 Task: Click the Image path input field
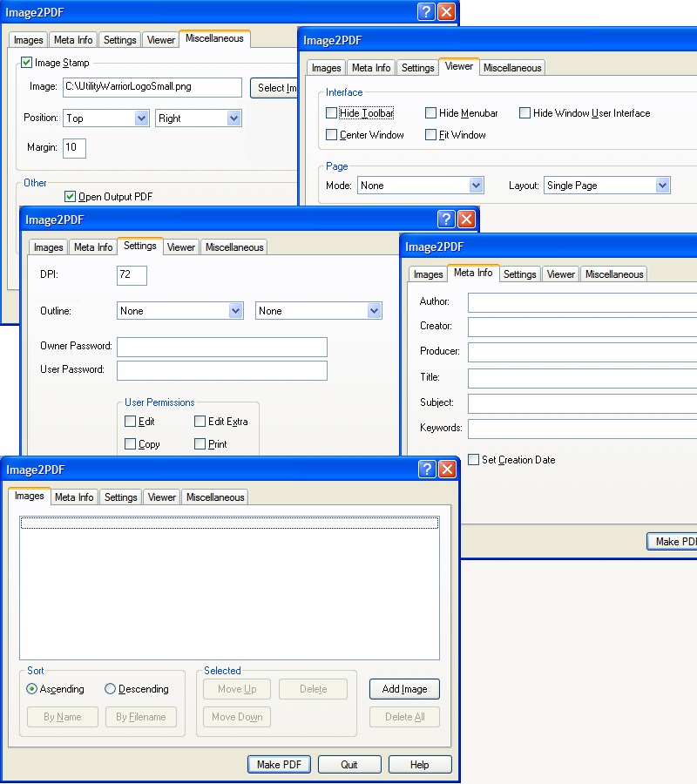click(152, 87)
